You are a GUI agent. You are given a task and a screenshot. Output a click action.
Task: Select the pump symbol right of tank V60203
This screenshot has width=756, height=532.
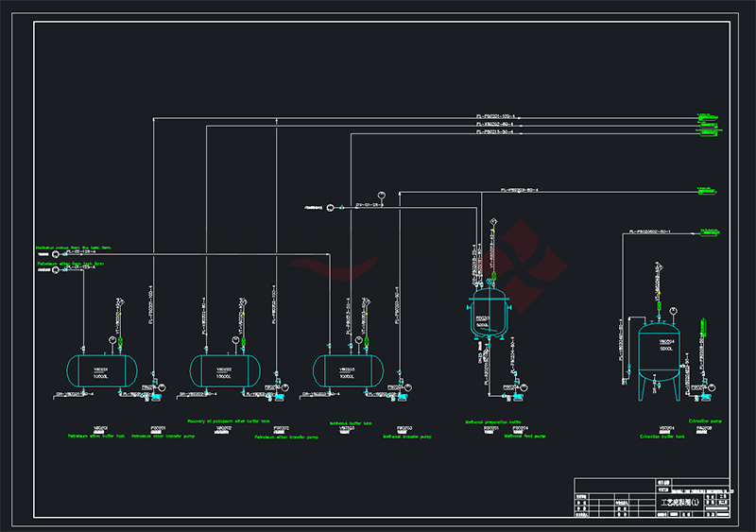coord(403,387)
